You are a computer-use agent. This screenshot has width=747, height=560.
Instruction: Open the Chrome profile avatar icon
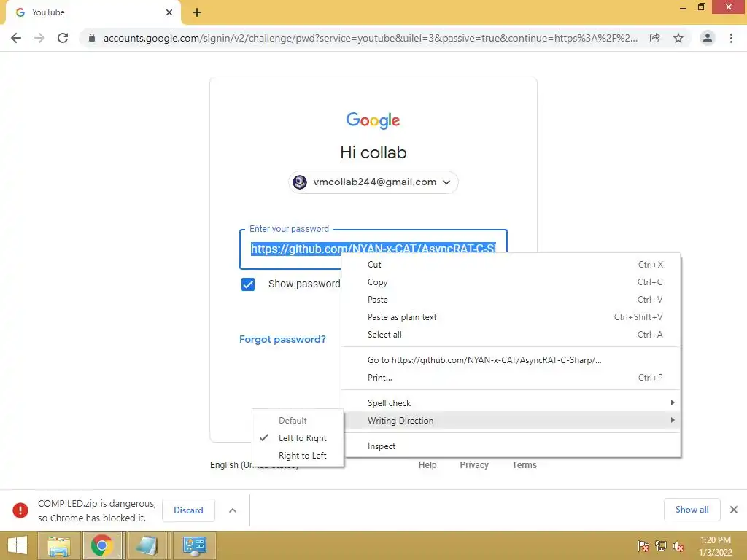[x=708, y=38]
